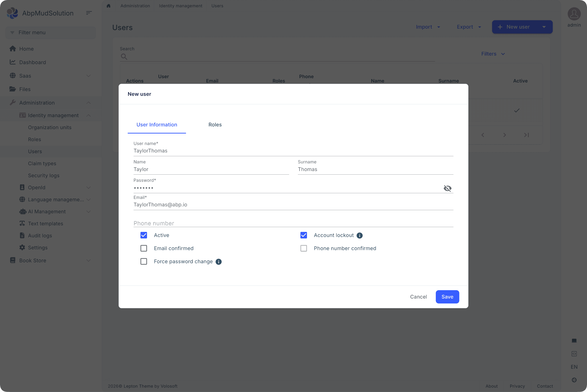Click the search magnifier icon
Viewport: 587px width, 392px height.
[124, 57]
